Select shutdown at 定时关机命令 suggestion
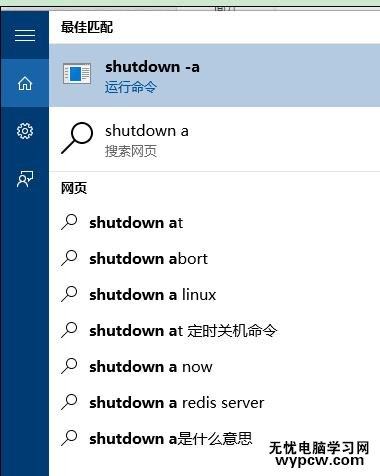Image resolution: width=380 pixels, height=476 pixels. [215, 330]
